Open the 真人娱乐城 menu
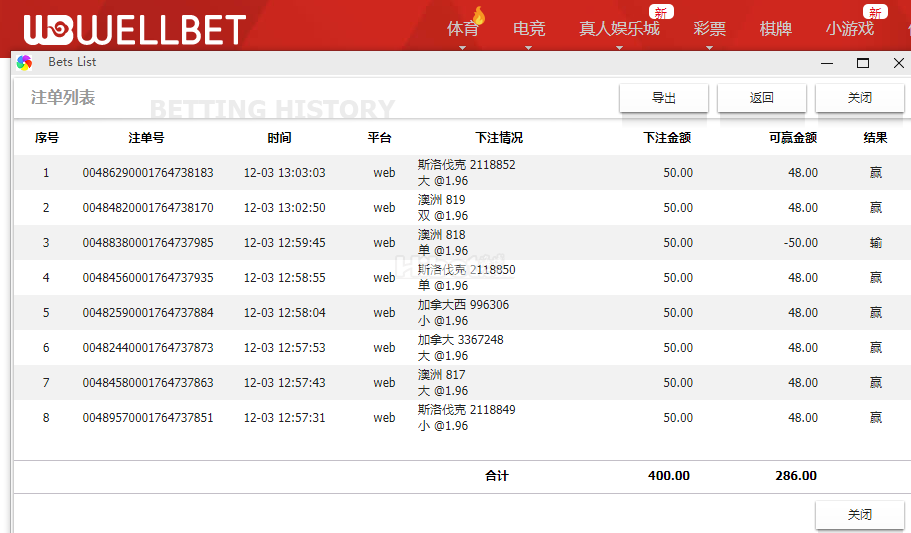911x533 pixels. tap(619, 29)
